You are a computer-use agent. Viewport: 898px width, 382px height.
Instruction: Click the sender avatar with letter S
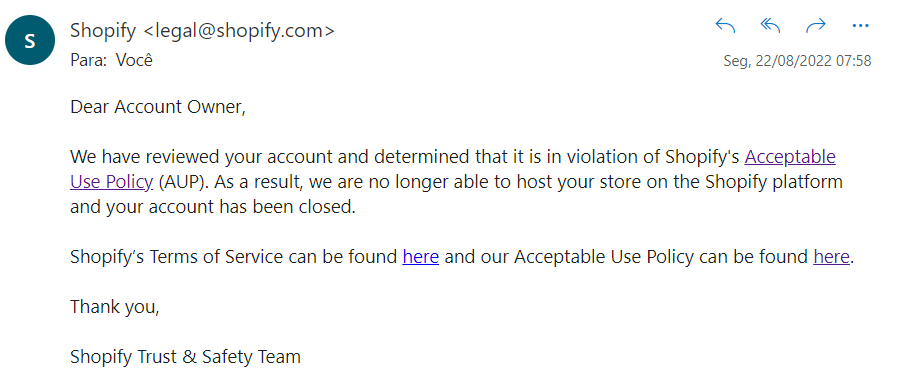coord(30,40)
